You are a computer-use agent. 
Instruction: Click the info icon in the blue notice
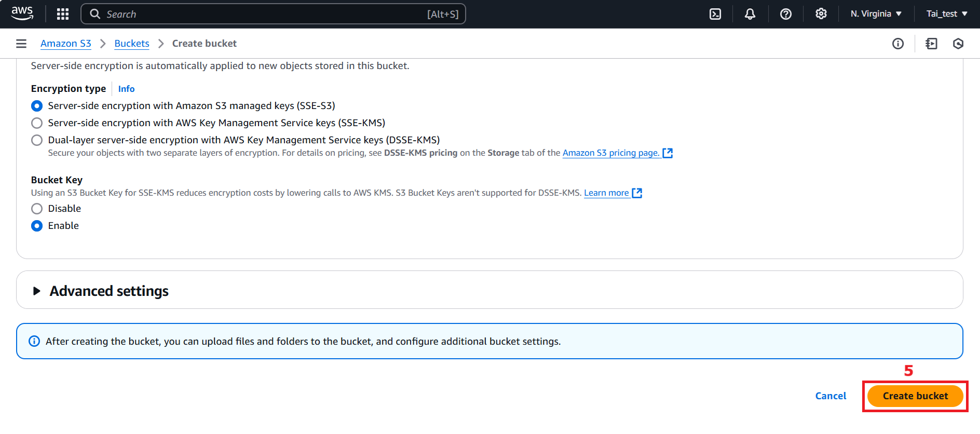pos(34,341)
